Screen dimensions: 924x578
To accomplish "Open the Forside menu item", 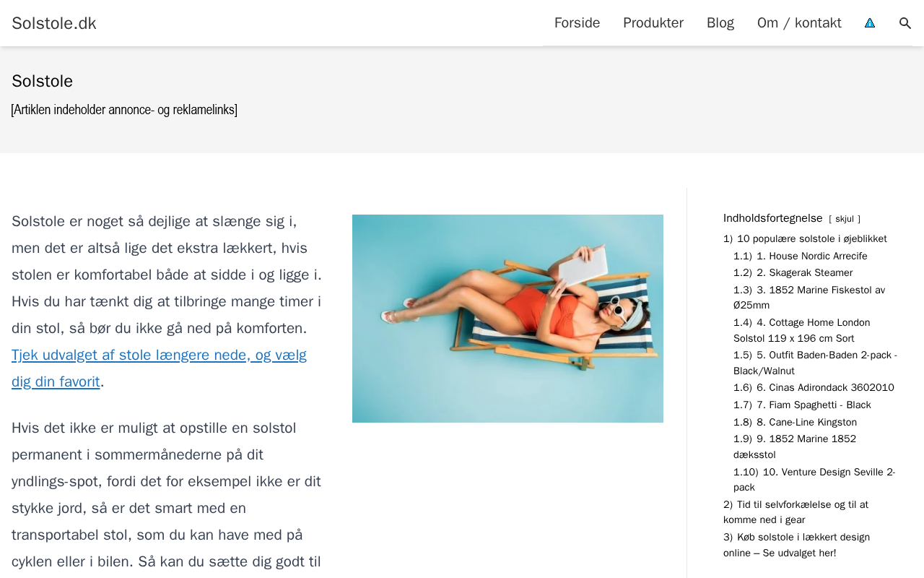I will (577, 23).
